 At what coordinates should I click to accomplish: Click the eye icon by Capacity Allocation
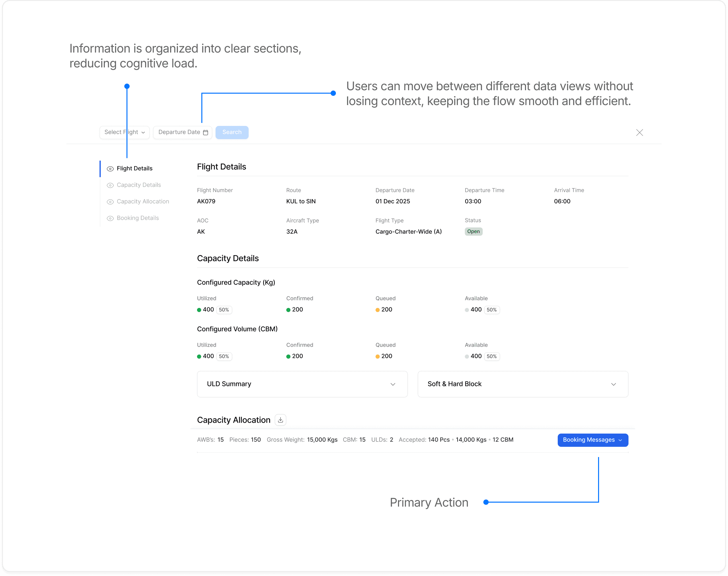(110, 202)
